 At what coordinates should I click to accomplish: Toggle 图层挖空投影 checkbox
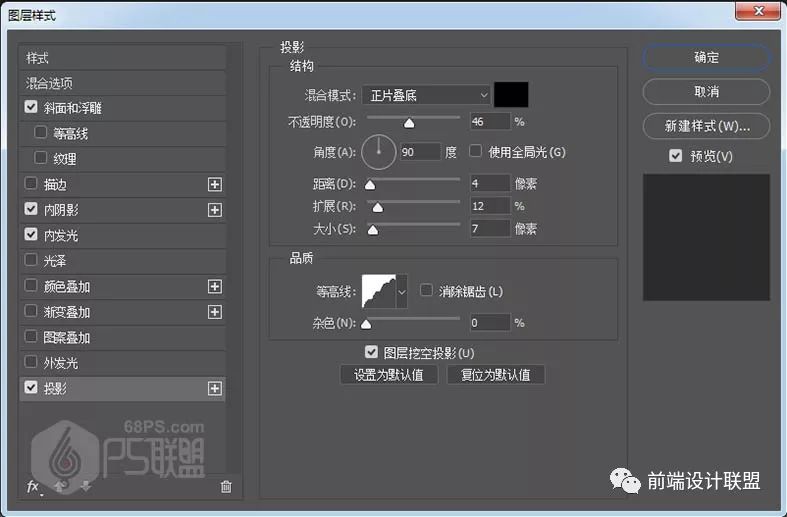371,352
